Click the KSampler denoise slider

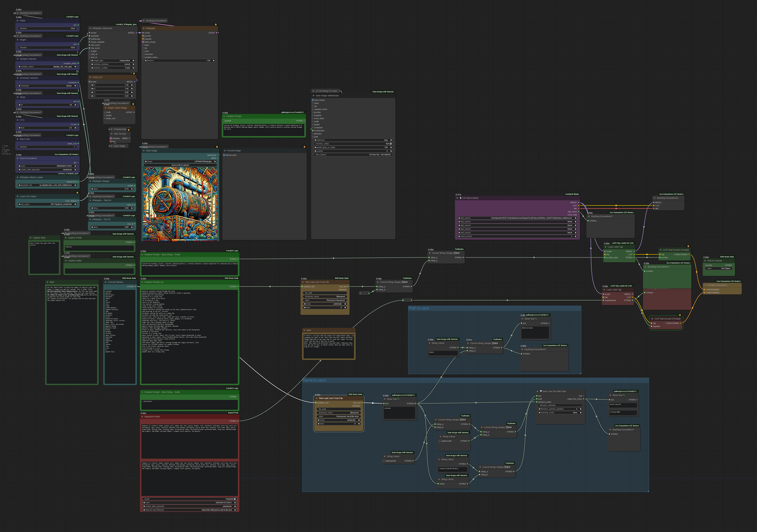pyautogui.click(x=180, y=61)
